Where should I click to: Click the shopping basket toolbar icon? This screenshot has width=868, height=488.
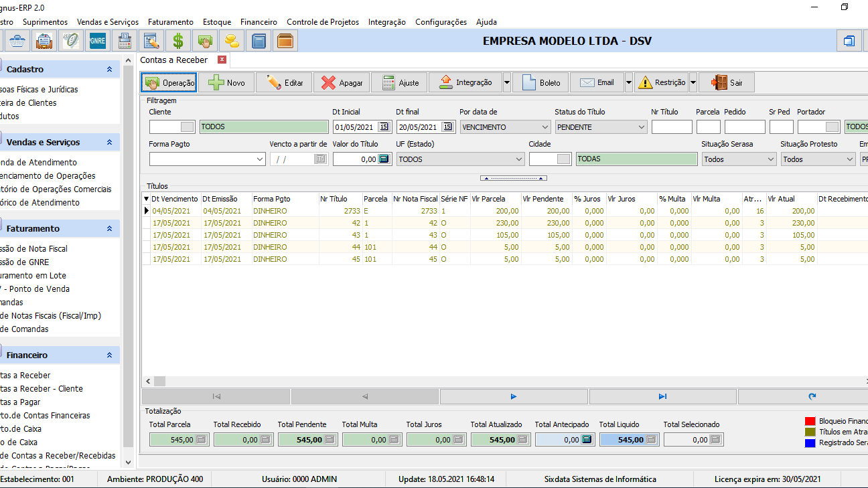tap(18, 41)
